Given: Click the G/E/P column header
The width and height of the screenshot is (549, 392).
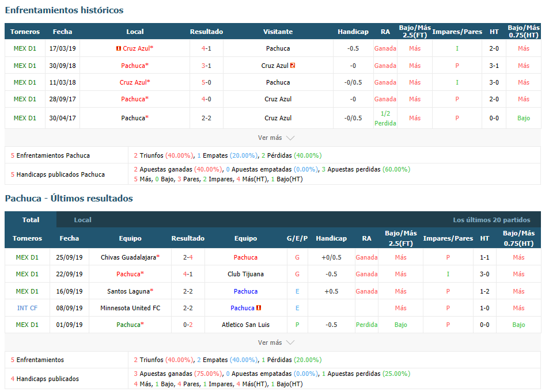Looking at the screenshot, I should click(x=297, y=238).
